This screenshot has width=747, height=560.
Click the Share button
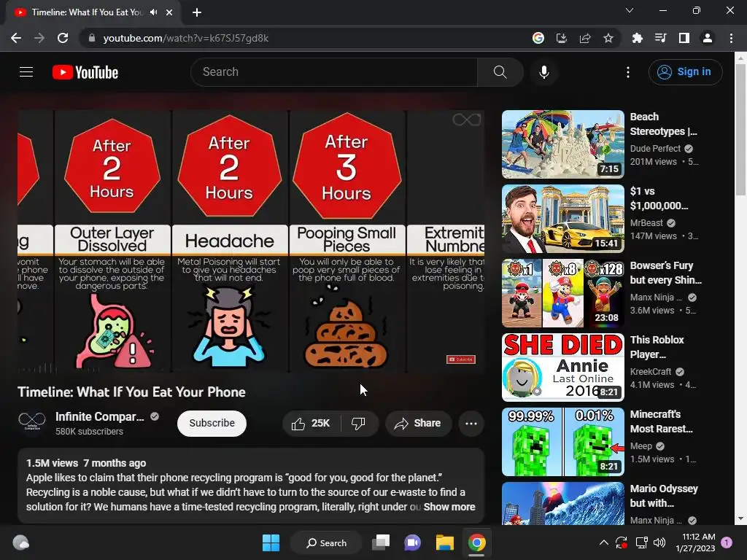[418, 424]
